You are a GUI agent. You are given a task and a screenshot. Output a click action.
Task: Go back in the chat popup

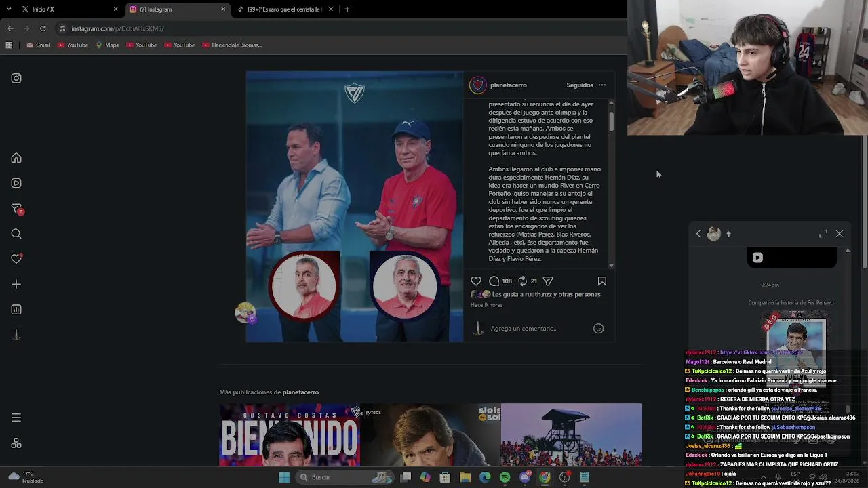click(x=698, y=234)
